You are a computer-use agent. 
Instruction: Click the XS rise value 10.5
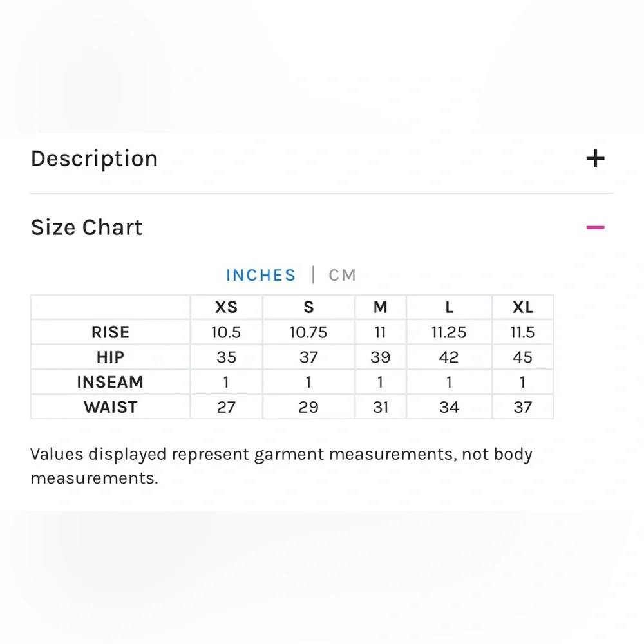[226, 332]
